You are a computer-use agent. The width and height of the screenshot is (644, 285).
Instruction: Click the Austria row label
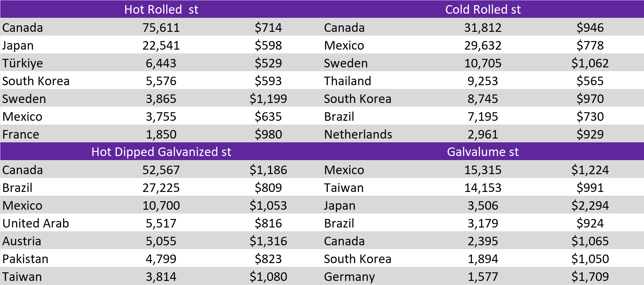point(22,241)
